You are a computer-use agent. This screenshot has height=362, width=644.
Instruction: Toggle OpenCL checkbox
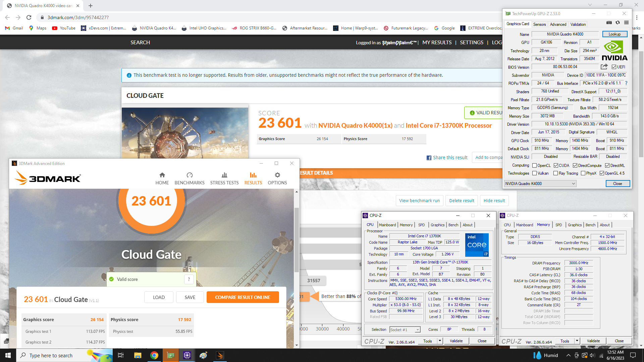coord(535,166)
